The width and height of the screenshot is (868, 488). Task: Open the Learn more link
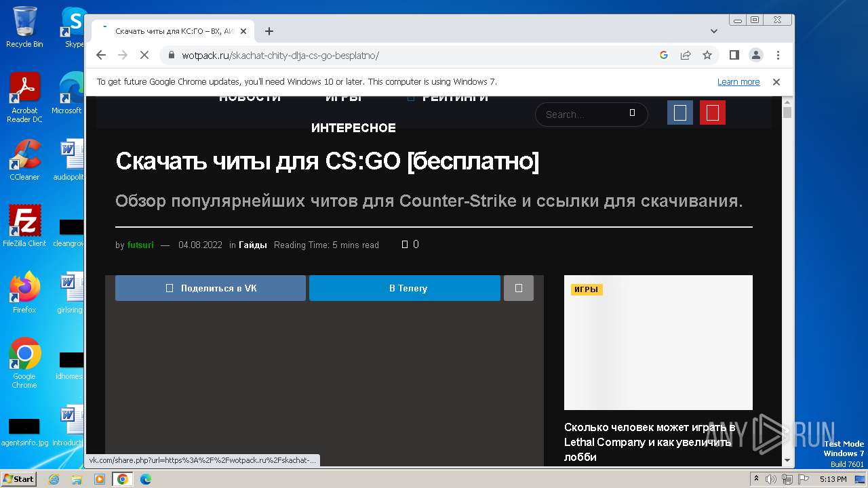[738, 82]
